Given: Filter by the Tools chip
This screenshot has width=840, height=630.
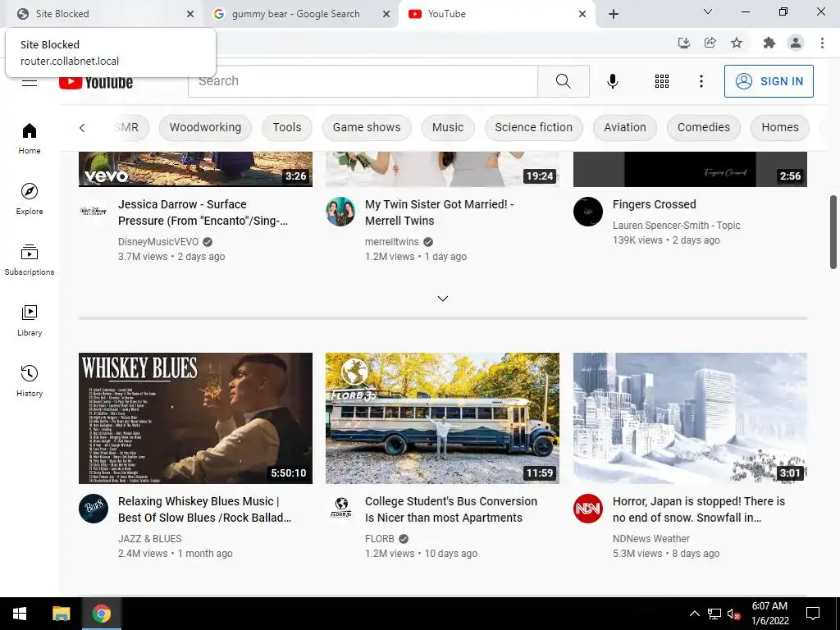Looking at the screenshot, I should (286, 127).
